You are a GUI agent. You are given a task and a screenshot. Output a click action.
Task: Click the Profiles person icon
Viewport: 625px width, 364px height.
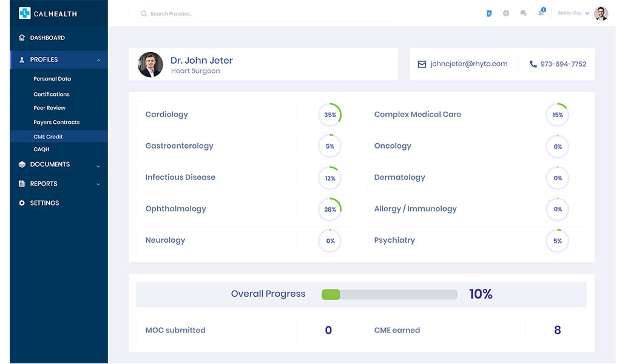[x=21, y=59]
